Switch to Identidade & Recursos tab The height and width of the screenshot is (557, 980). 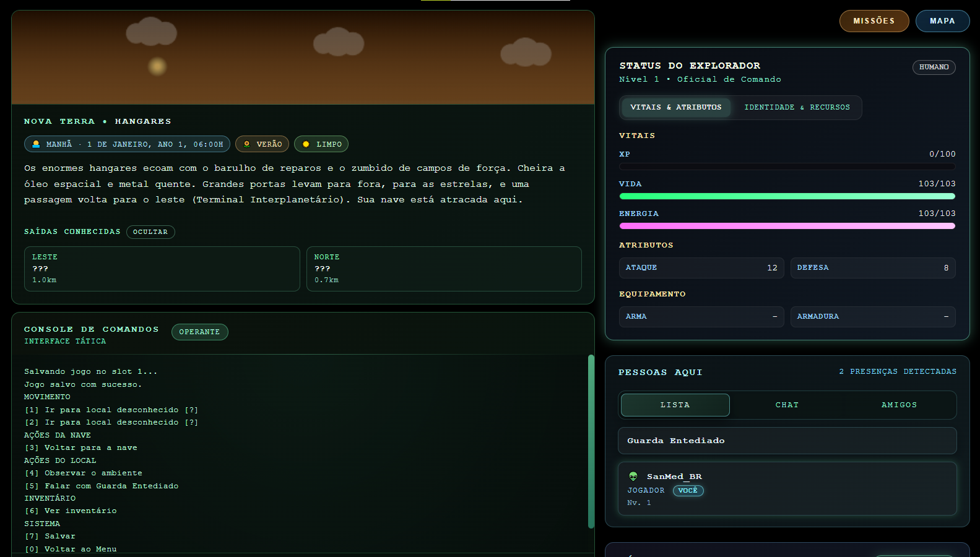797,108
